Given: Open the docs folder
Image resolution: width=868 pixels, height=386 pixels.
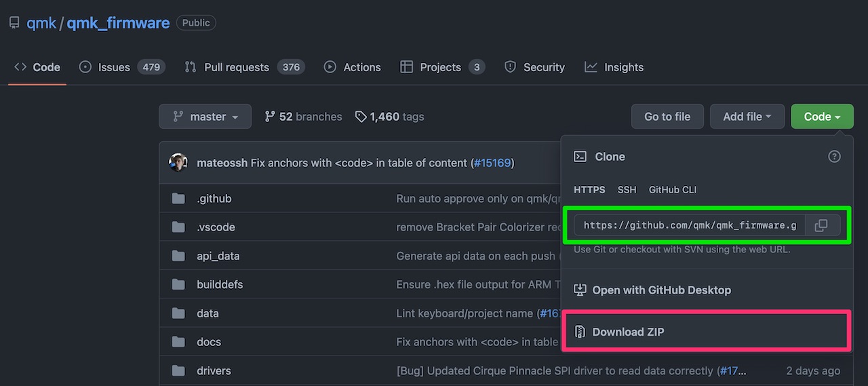Looking at the screenshot, I should click(209, 342).
